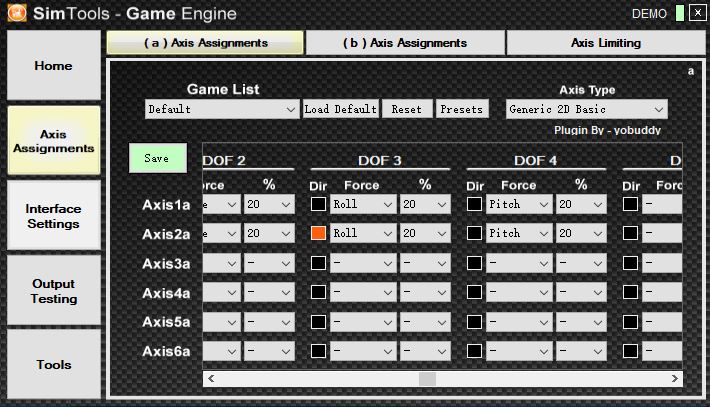Click the green DEMO status indicator
710x407 pixels.
(x=679, y=13)
